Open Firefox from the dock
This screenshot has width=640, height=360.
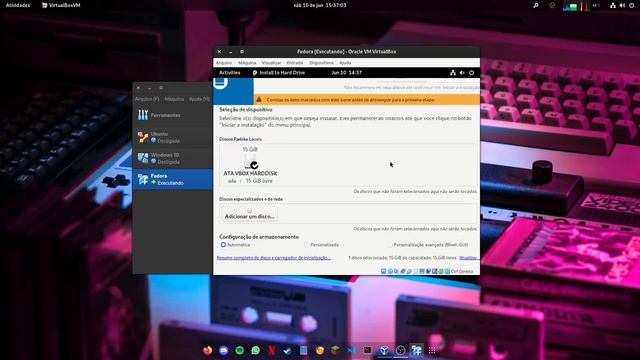pos(208,350)
